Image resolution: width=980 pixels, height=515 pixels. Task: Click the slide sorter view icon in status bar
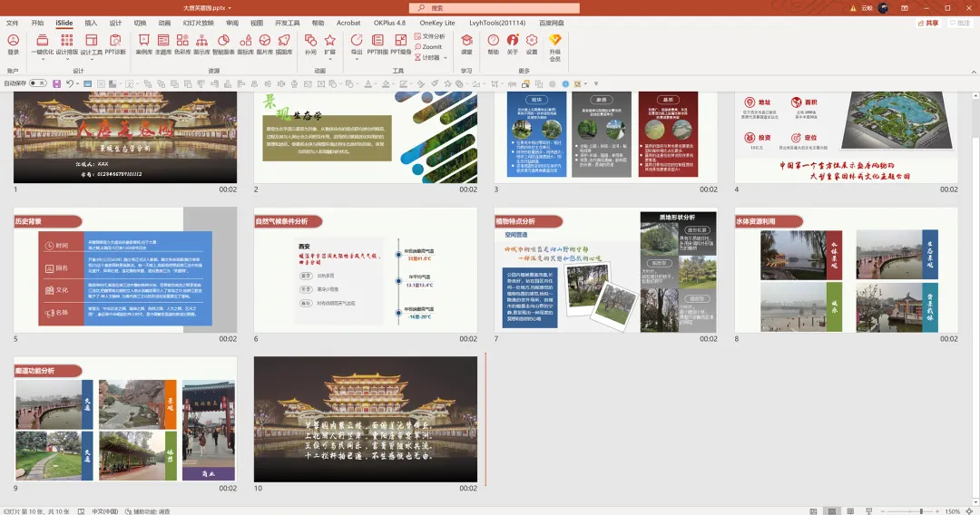pos(832,510)
